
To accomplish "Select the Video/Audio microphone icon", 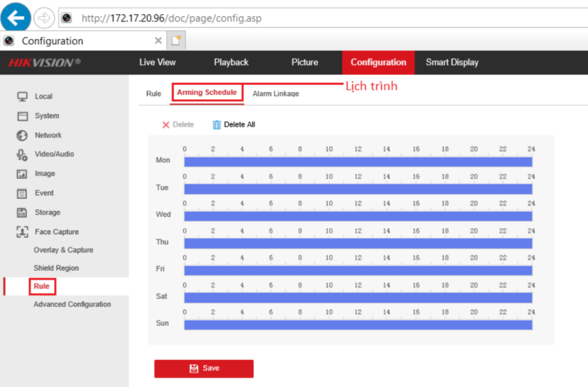I will click(x=22, y=155).
